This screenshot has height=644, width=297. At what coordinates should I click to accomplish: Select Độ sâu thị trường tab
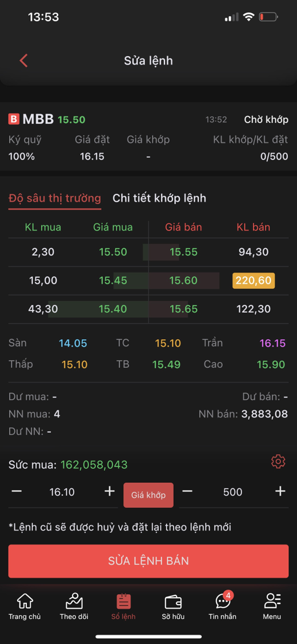tap(55, 198)
